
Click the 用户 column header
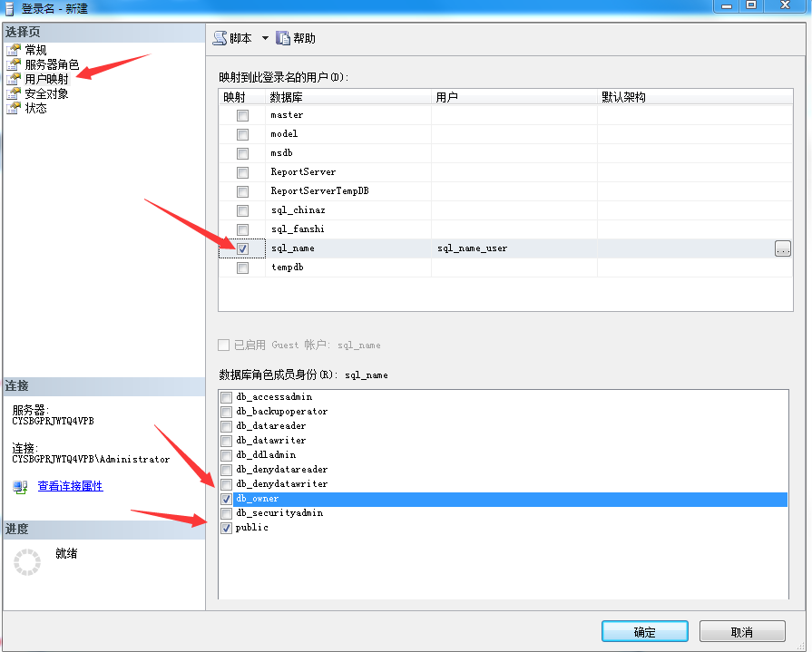pyautogui.click(x=514, y=97)
